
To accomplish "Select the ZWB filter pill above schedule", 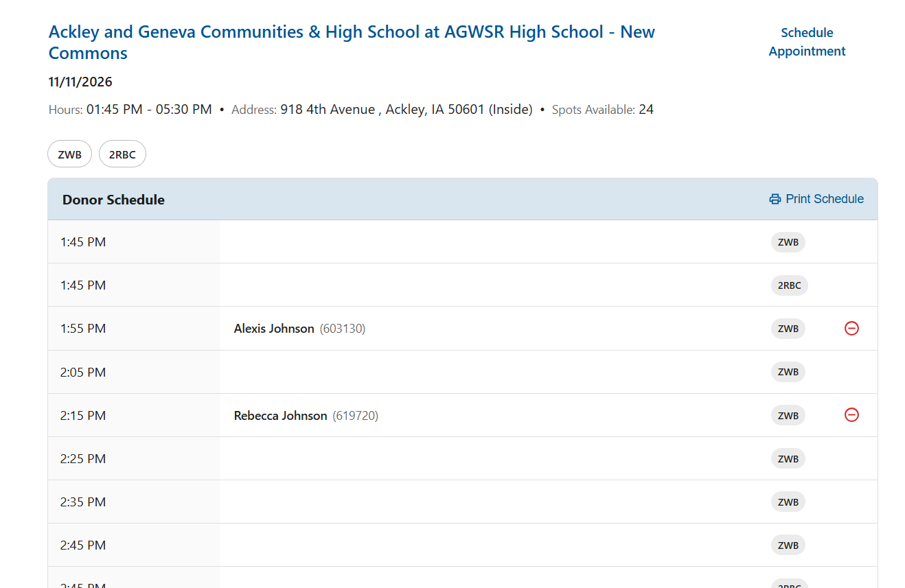I will click(70, 154).
